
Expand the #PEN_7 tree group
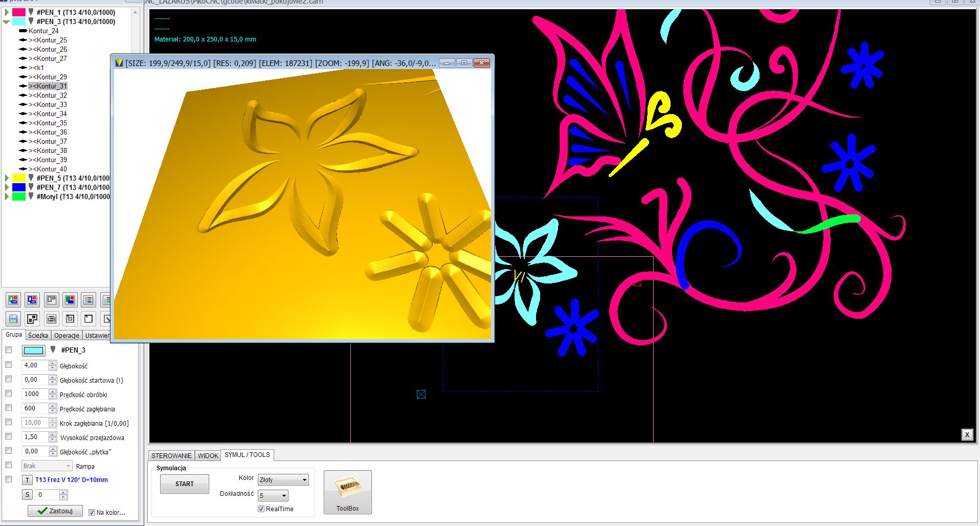[x=7, y=187]
